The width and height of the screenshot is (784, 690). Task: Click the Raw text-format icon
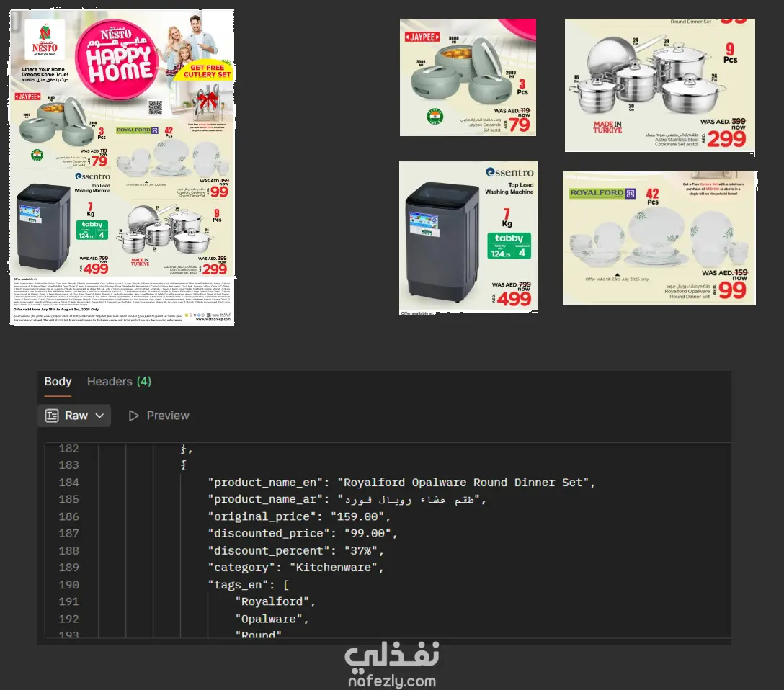coord(52,416)
